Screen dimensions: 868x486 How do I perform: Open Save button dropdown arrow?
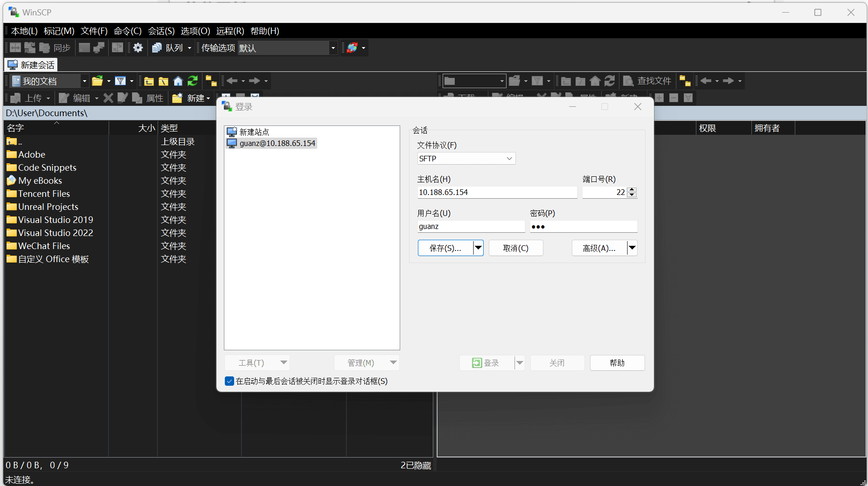coord(478,248)
